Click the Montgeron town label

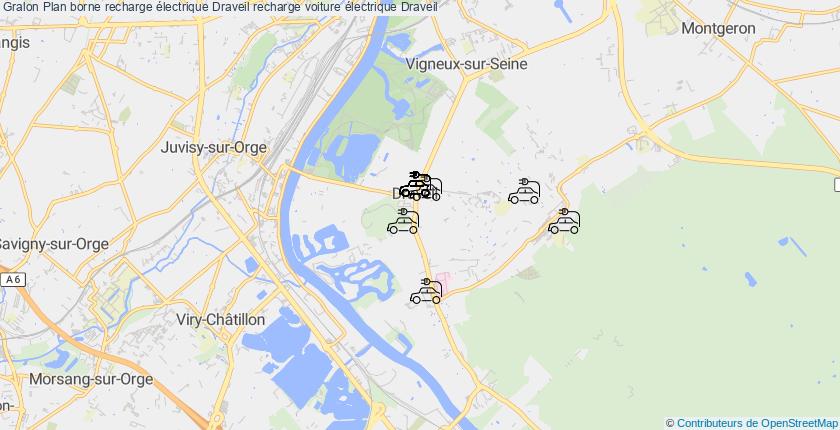(718, 28)
